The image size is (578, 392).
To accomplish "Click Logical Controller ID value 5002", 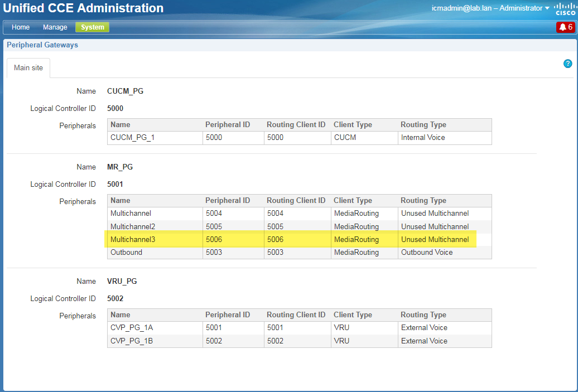I will click(x=115, y=299).
